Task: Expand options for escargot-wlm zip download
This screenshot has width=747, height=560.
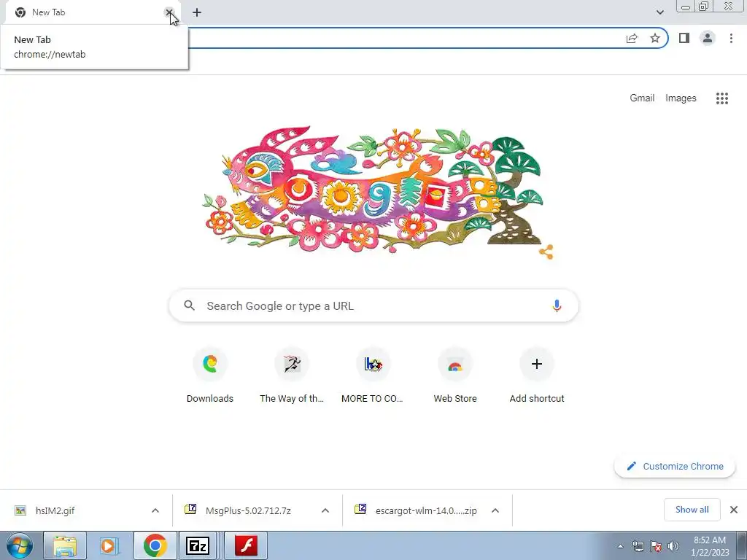Action: tap(495, 510)
